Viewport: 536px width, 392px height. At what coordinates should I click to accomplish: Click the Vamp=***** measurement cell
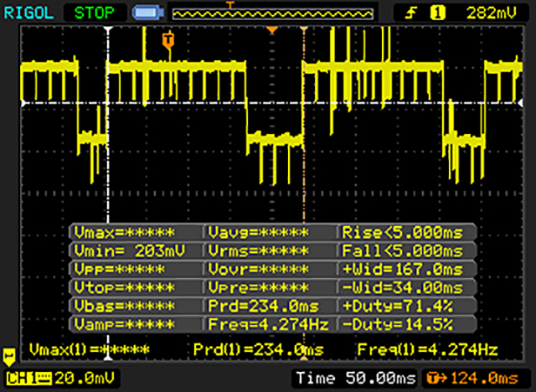(x=136, y=324)
